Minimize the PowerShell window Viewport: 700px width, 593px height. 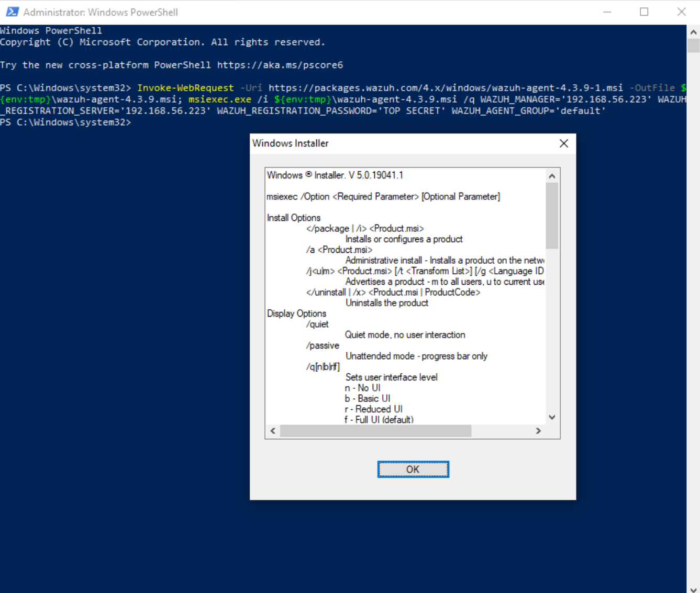(x=606, y=12)
